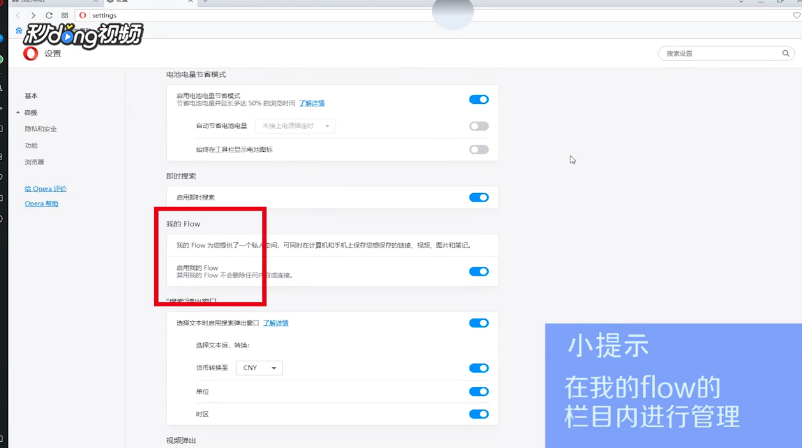
Task: Close the settings tab
Action: click(190, 2)
